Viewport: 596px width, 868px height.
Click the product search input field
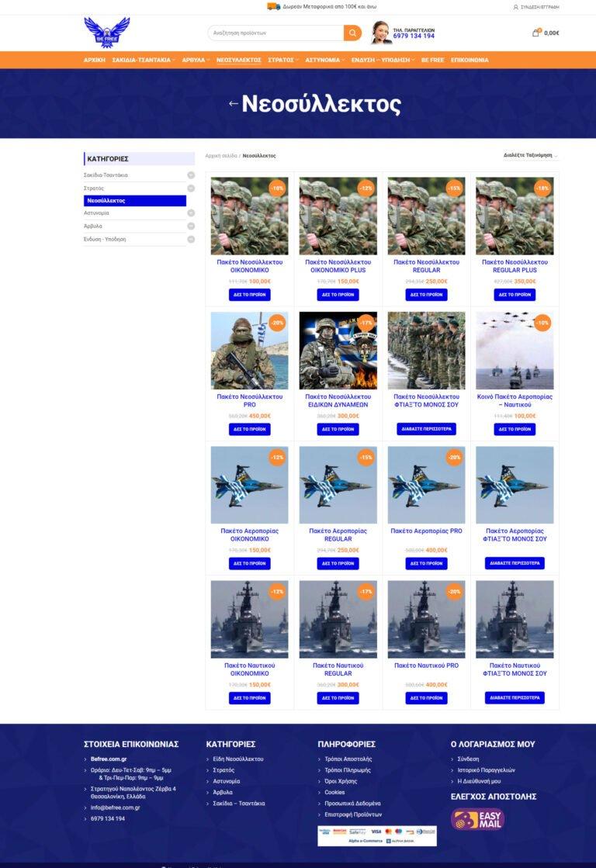tap(275, 33)
